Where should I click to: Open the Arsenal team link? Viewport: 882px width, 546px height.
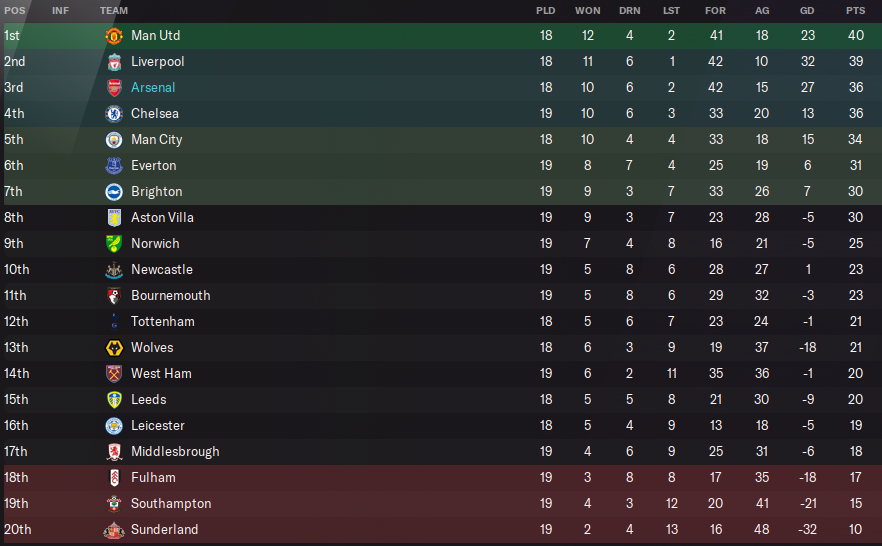coord(153,88)
